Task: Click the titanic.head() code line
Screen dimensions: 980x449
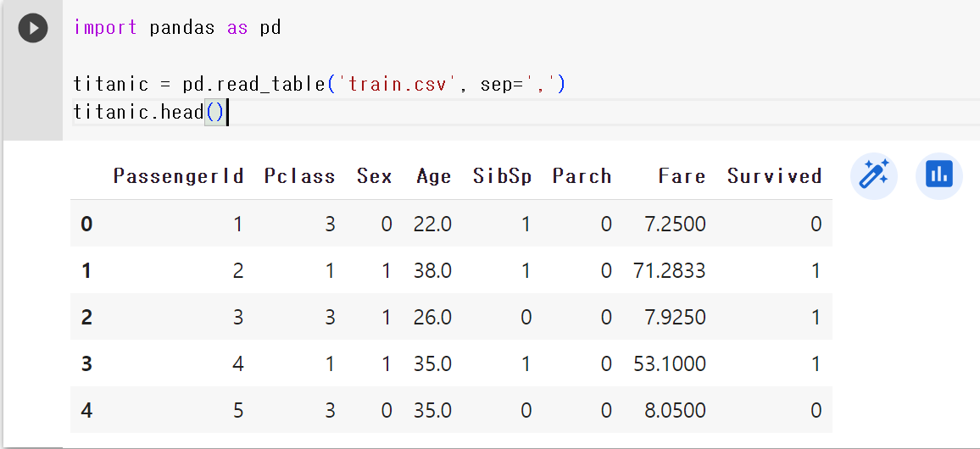Action: 148,113
